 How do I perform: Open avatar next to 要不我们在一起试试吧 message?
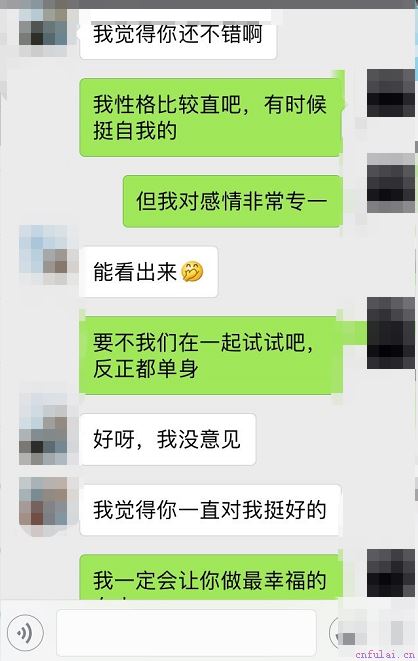(x=391, y=333)
